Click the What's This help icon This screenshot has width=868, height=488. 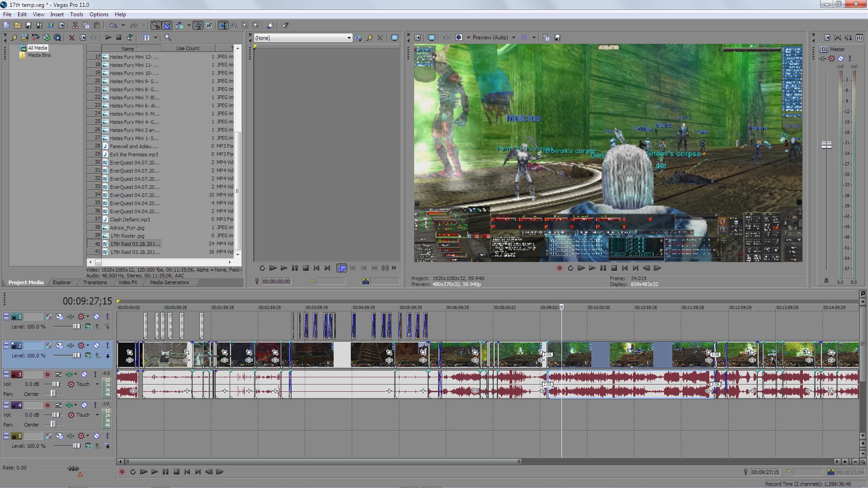pyautogui.click(x=285, y=25)
